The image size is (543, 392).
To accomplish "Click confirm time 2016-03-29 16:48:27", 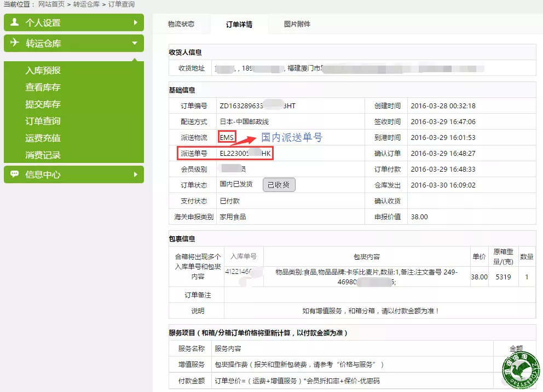I will tap(443, 153).
